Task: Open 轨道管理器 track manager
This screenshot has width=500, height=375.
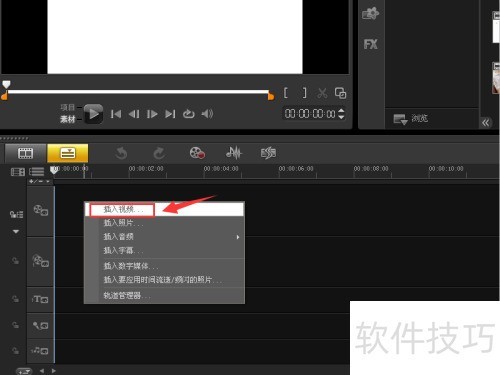Action: pyautogui.click(x=165, y=295)
